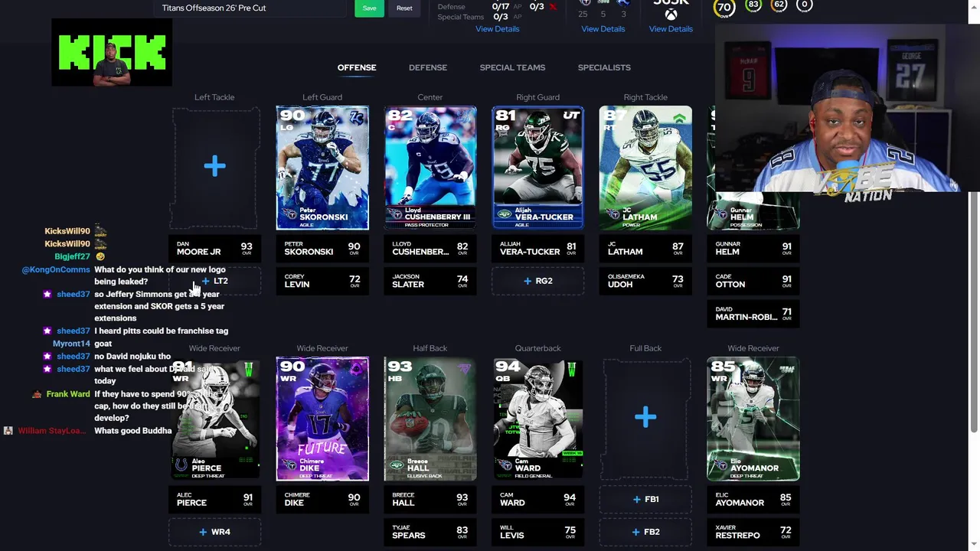Click the Alijah Vera-Tucker 81 depth row
This screenshot has width=980, height=551.
point(537,248)
